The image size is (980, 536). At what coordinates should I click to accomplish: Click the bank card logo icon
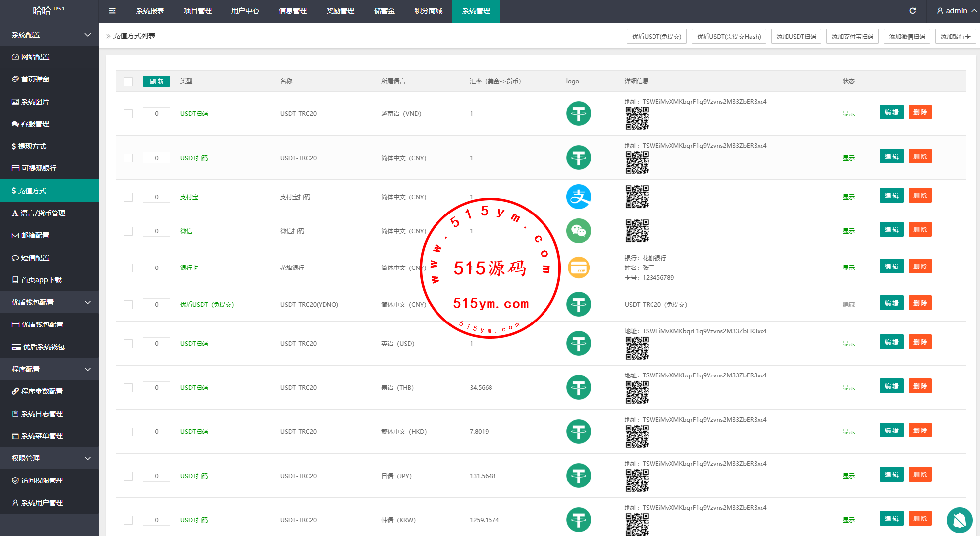578,268
